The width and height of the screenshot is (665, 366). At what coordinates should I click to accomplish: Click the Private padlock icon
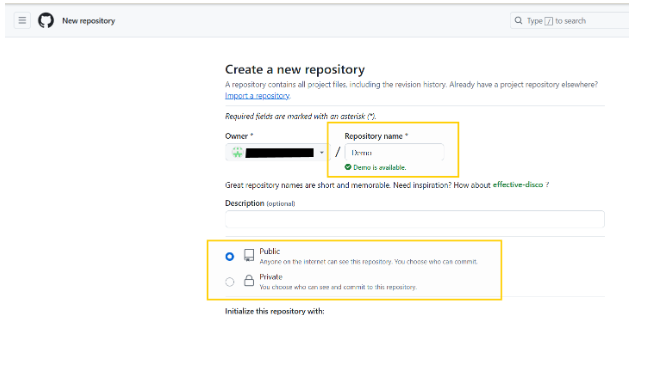(x=249, y=280)
